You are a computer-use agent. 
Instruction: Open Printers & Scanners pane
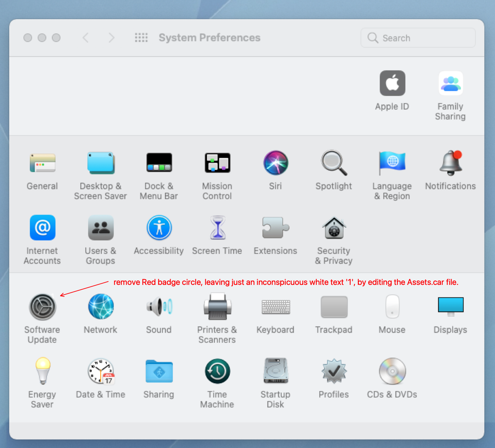217,306
